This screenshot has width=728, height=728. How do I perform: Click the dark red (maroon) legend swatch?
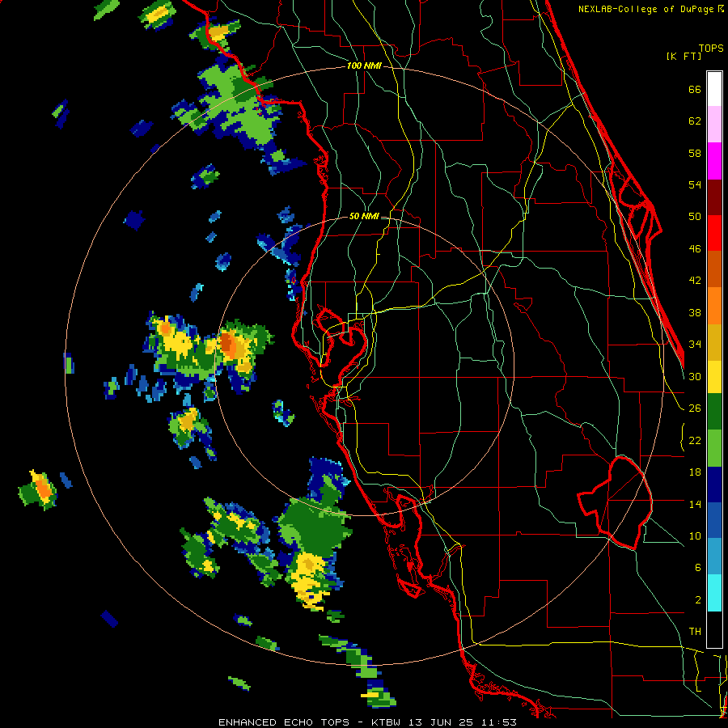click(x=714, y=197)
